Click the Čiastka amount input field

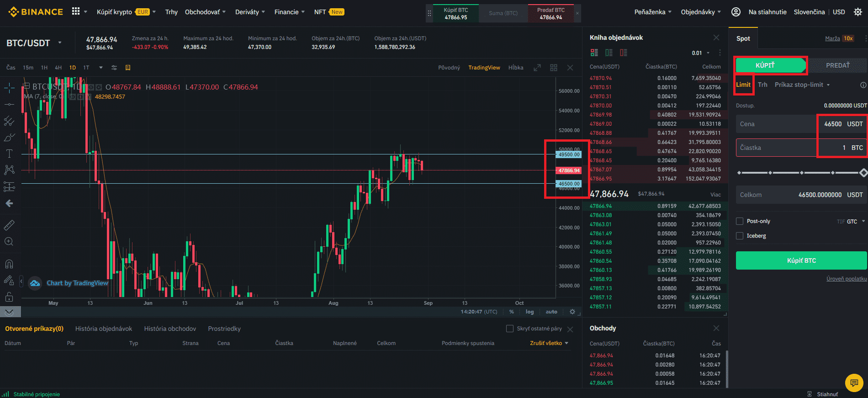pyautogui.click(x=777, y=148)
